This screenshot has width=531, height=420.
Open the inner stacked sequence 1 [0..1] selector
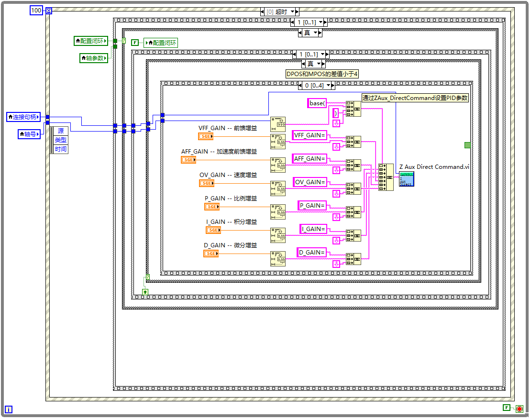pos(322,54)
